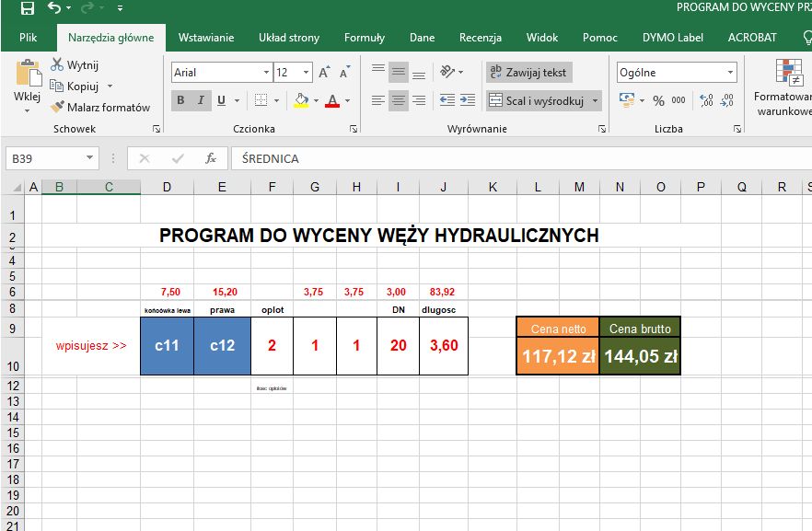This screenshot has height=531, width=812.
Task: Click increase decimal places icon
Action: click(706, 100)
